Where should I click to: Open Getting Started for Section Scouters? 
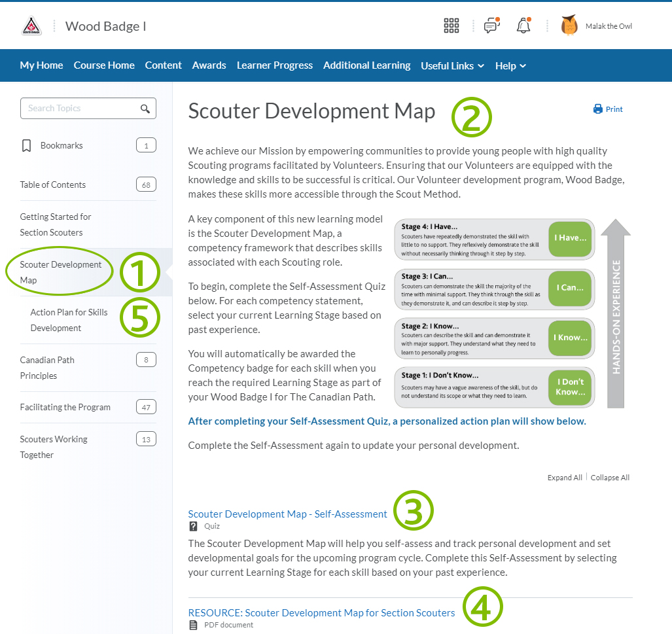pos(56,224)
